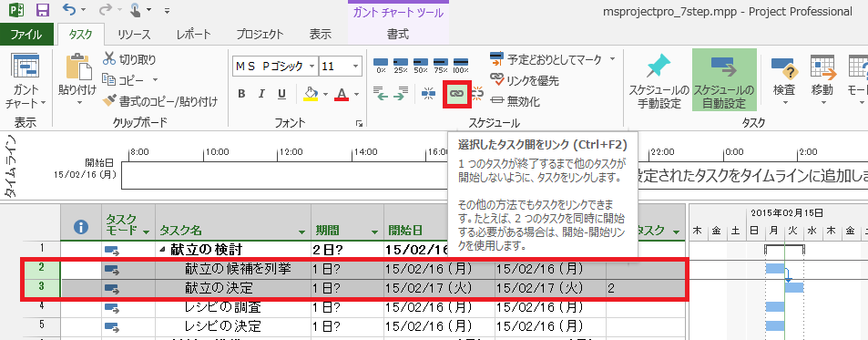Open the font name MS Pゴシック dropdown

pos(311,66)
